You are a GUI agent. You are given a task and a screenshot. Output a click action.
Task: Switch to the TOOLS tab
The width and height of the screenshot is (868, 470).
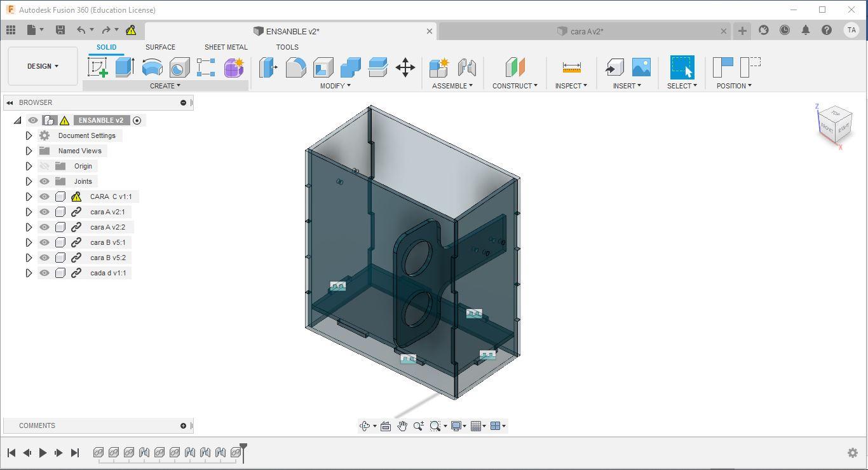coord(287,47)
